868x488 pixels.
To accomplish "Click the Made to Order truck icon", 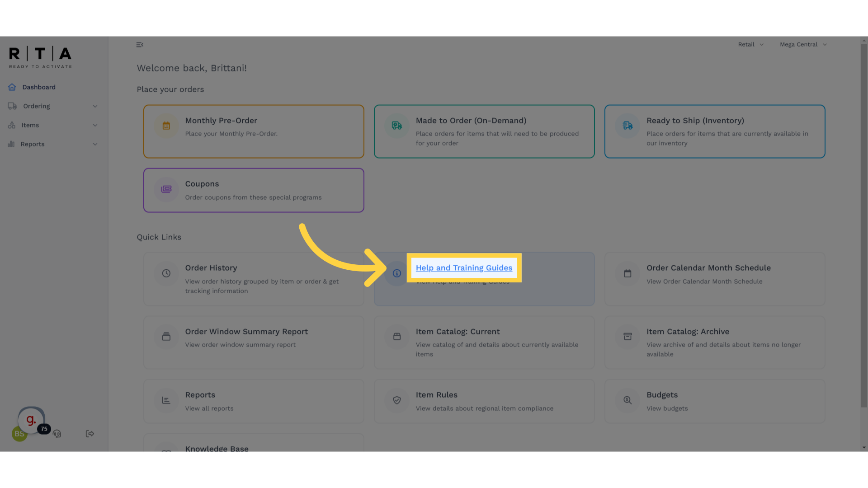I will click(397, 126).
